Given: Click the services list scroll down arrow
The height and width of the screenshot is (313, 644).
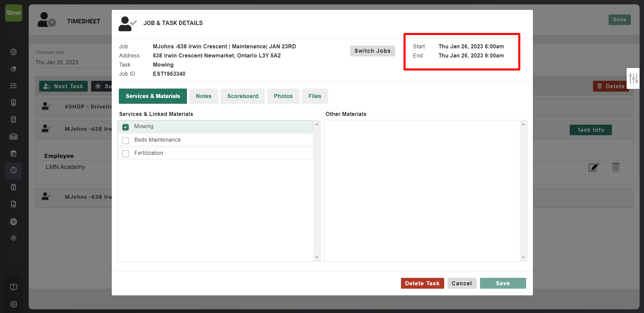Looking at the screenshot, I should coord(317,258).
